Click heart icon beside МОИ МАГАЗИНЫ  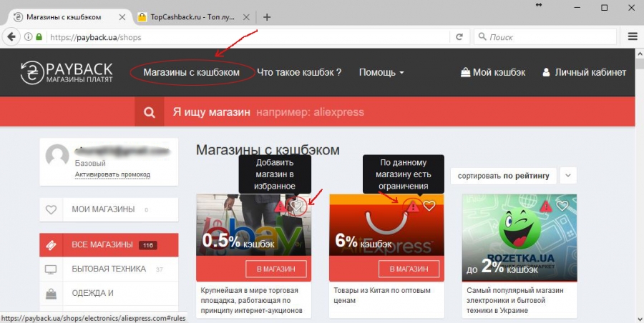coord(51,209)
